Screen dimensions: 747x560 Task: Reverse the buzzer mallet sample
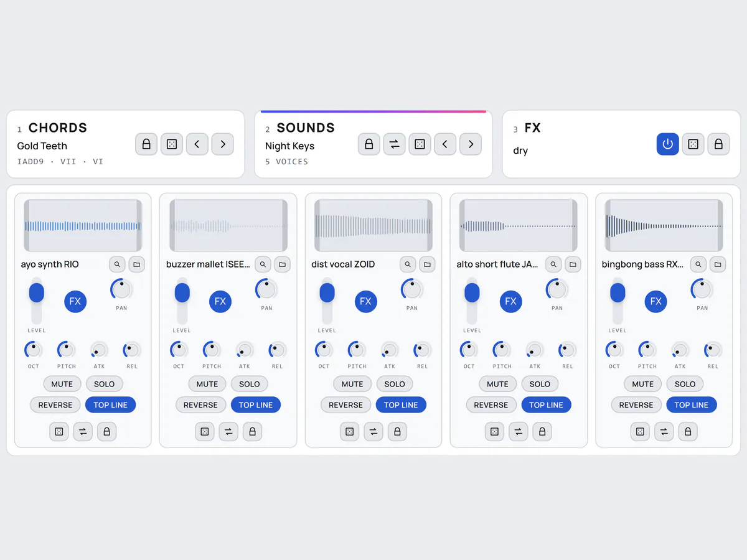click(200, 405)
